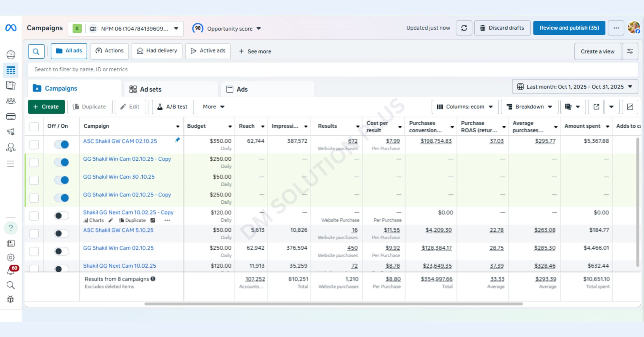
Task: Expand the Columns: ecom dropdown
Action: 465,107
